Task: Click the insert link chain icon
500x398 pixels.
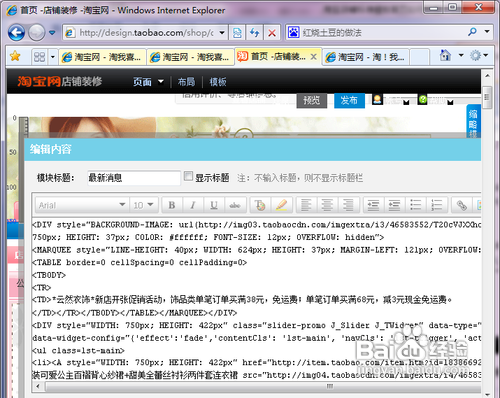Action: coord(462,205)
